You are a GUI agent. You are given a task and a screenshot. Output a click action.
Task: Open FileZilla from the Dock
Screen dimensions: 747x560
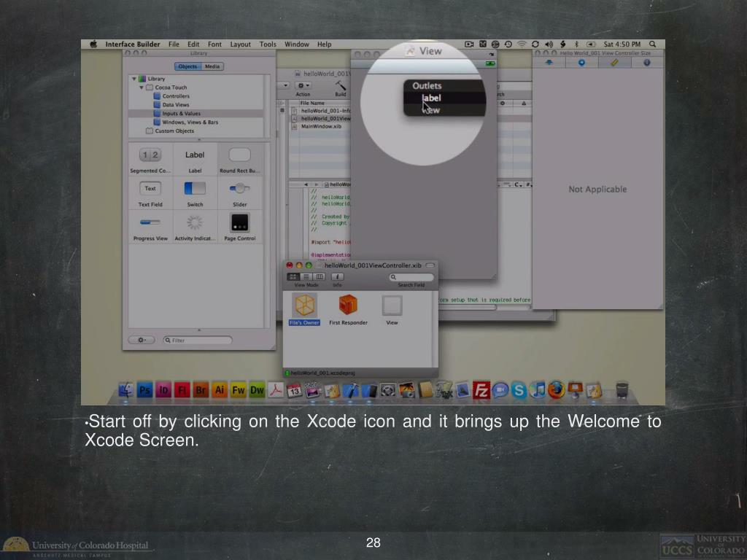(x=481, y=391)
